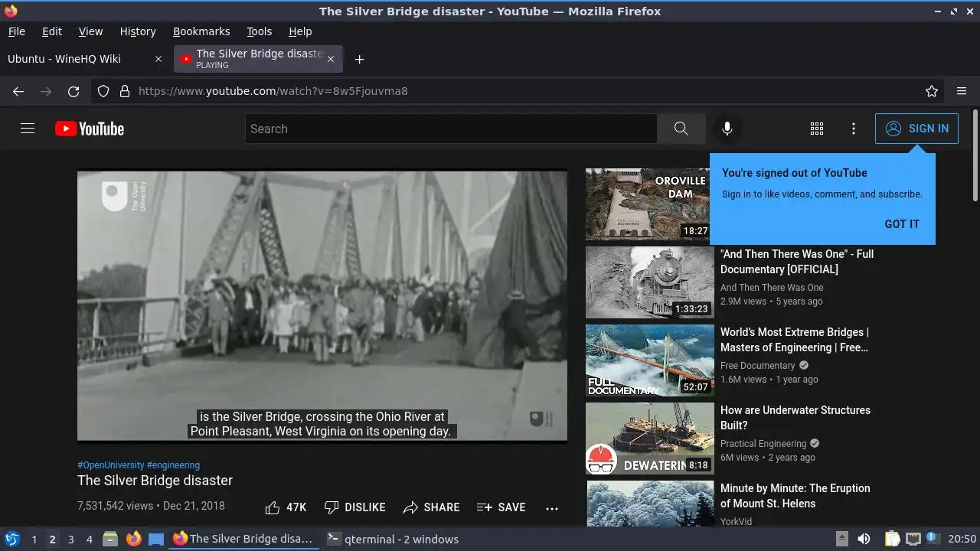Click the SIGN IN button
This screenshot has width=980, height=551.
916,129
